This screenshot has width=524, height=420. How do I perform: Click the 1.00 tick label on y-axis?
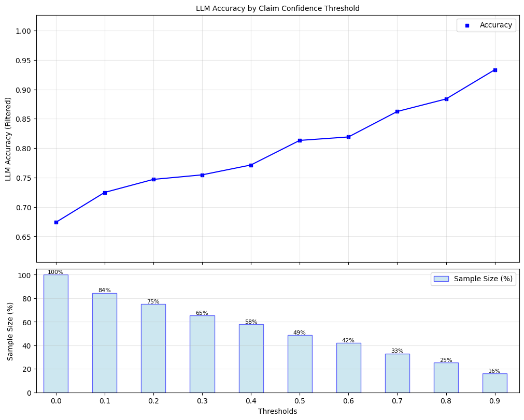[x=23, y=31]
